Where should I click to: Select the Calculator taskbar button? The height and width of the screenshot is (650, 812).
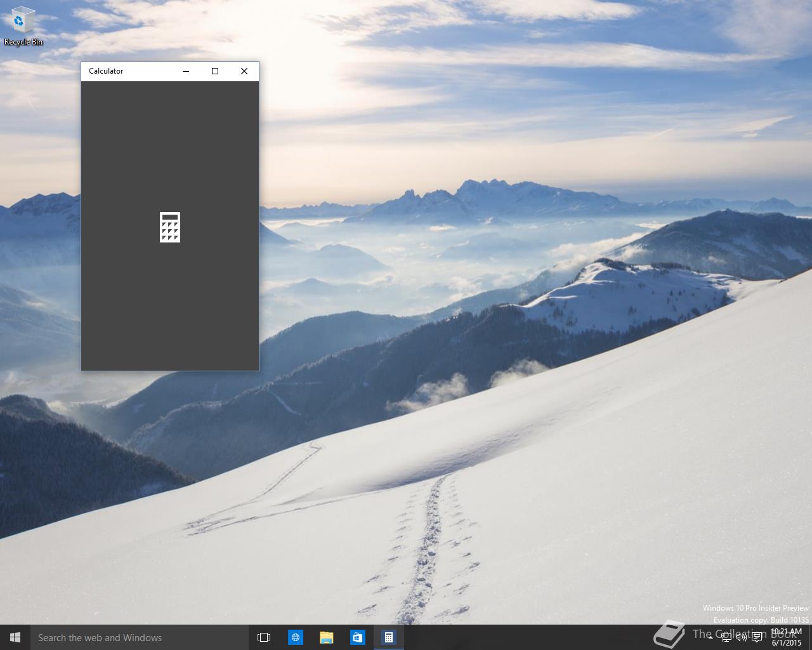click(388, 637)
